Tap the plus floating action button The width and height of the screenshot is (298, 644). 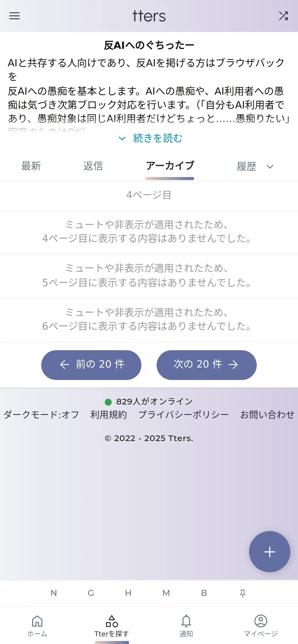(x=269, y=552)
